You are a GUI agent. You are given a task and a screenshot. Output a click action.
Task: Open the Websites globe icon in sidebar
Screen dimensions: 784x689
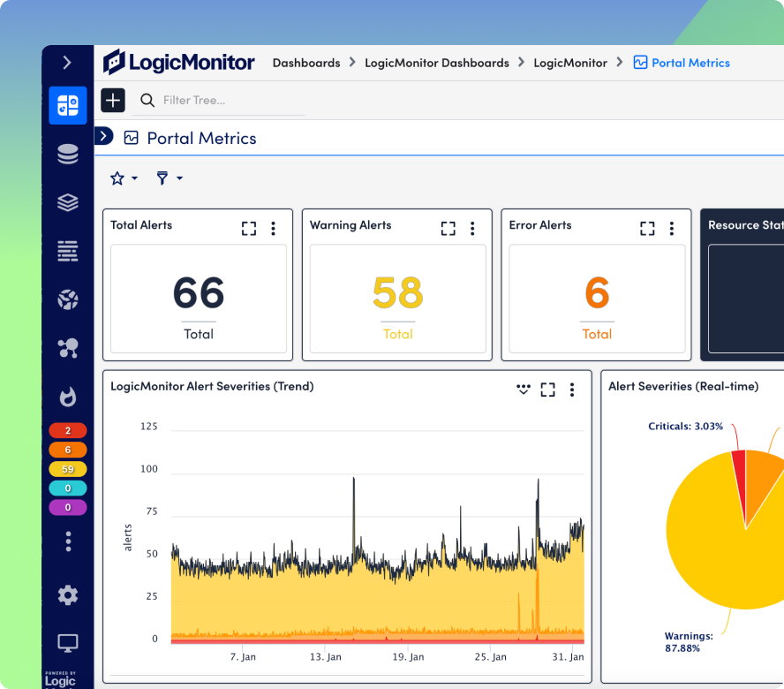click(68, 299)
